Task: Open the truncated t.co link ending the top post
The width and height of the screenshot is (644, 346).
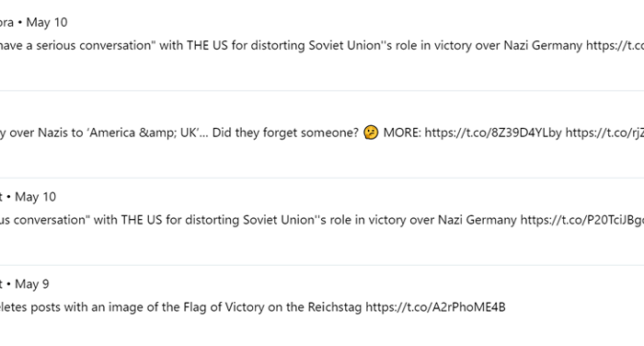Action: (x=615, y=45)
